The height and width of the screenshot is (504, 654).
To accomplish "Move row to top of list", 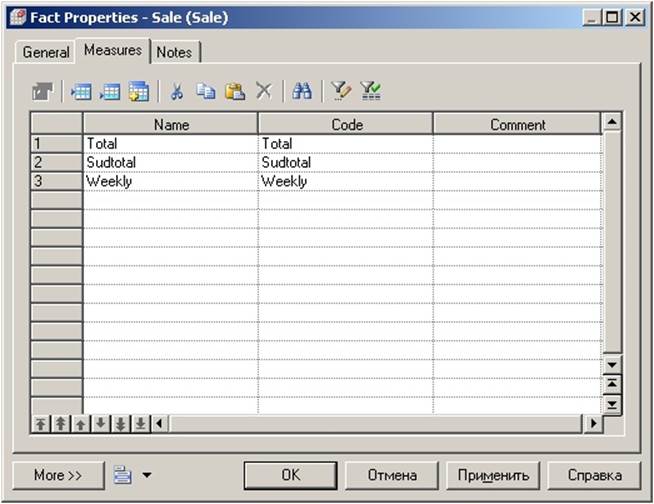I will (41, 424).
